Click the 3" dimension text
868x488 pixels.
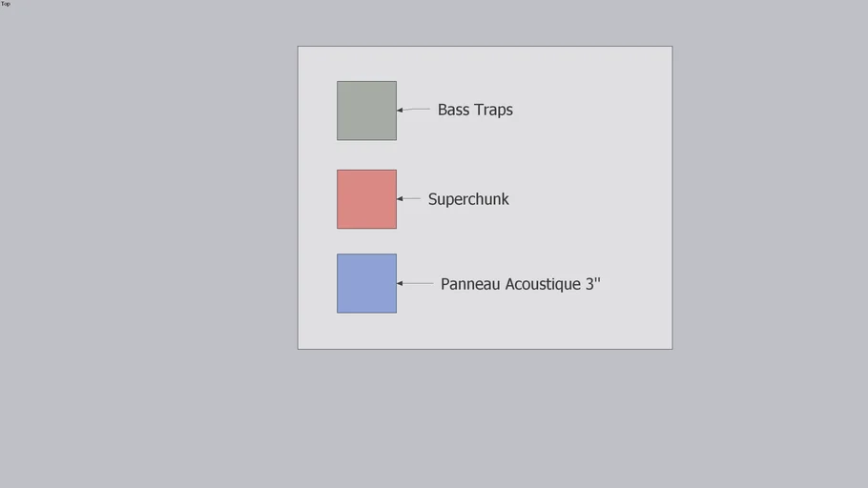(593, 284)
